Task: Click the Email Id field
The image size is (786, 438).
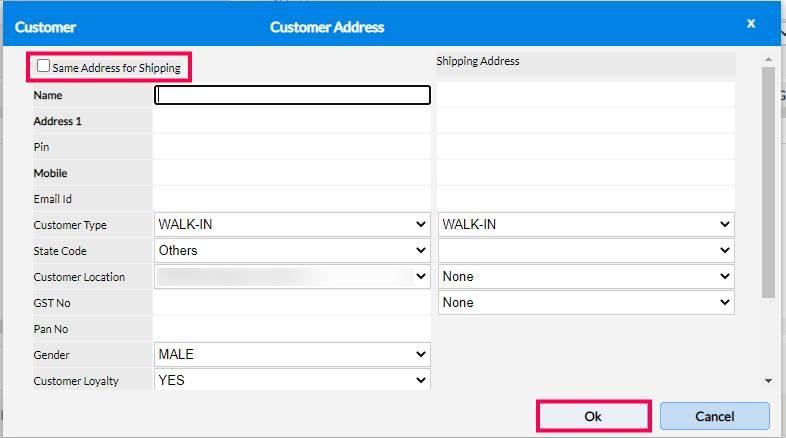Action: pos(292,199)
